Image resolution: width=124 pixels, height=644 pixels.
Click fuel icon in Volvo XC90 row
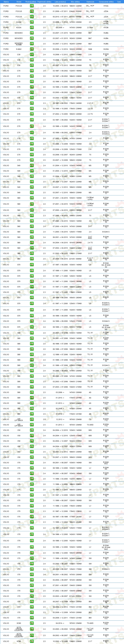32,641
